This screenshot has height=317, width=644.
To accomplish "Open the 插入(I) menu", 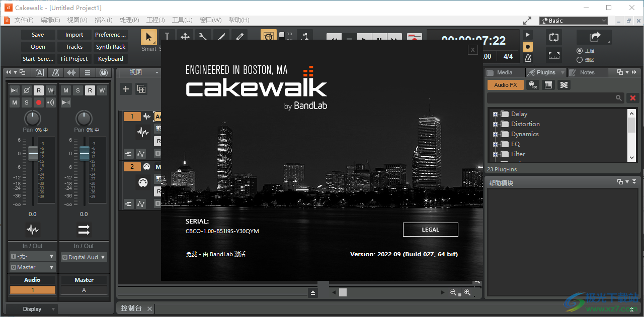I will tap(104, 20).
